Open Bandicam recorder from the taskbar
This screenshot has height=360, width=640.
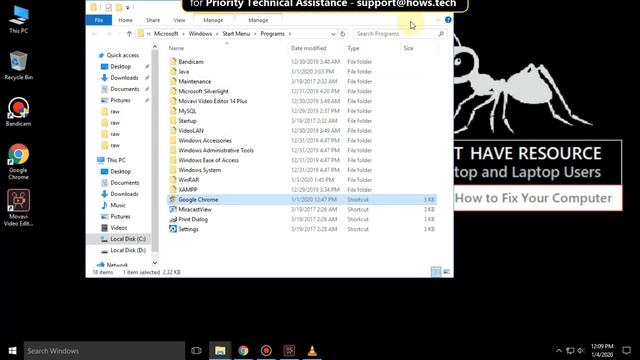(x=266, y=351)
